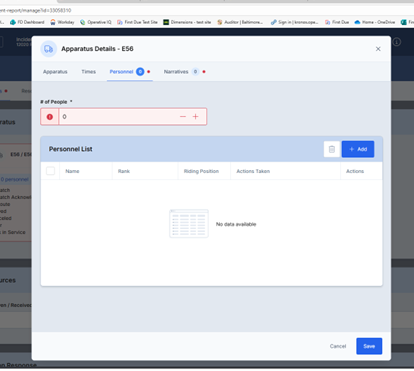Screen dimensions: 414x371
Task: Open the Home - OneDrive bookmark
Action: pos(375,22)
